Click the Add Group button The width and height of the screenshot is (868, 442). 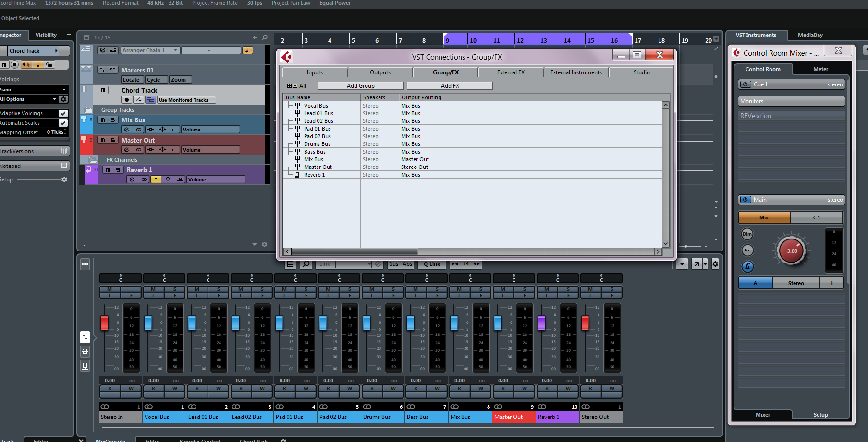[x=360, y=85]
